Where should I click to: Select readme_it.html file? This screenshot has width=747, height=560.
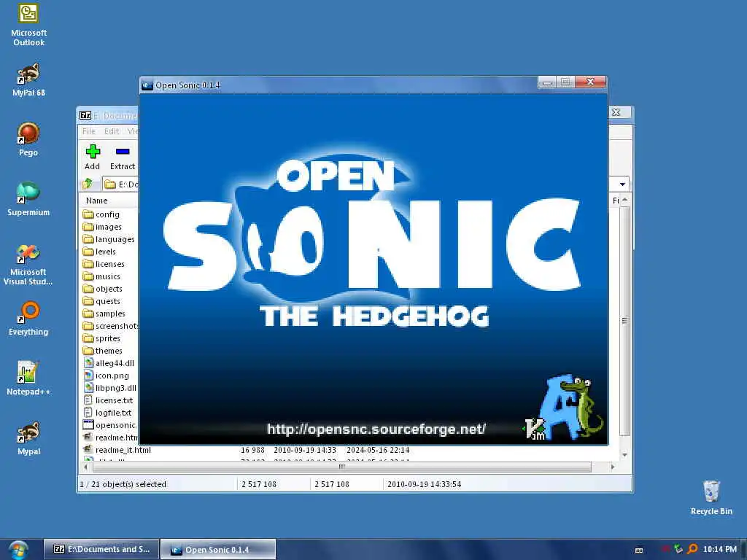pyautogui.click(x=117, y=449)
